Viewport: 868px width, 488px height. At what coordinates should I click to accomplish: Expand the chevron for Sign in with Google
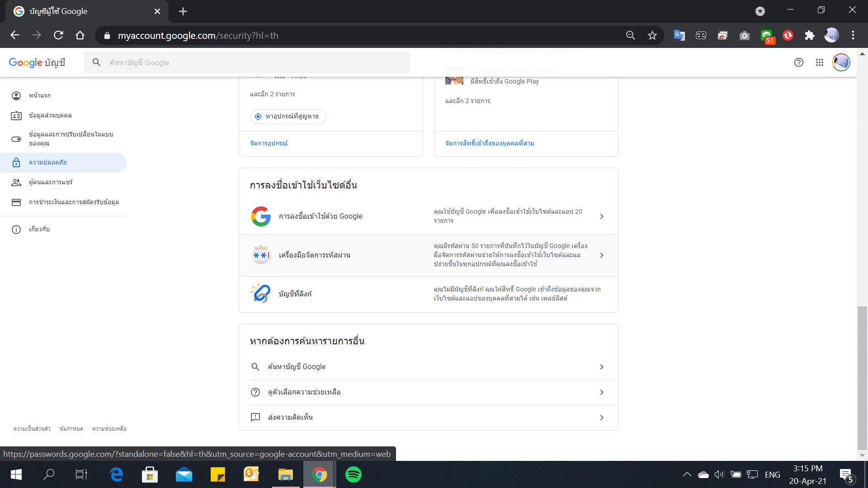[x=601, y=216]
